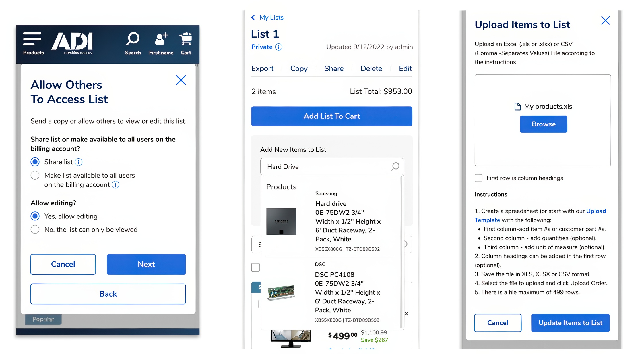The height and width of the screenshot is (354, 644).
Task: Click the suggestions dropdown scrollbar
Action: 401,253
